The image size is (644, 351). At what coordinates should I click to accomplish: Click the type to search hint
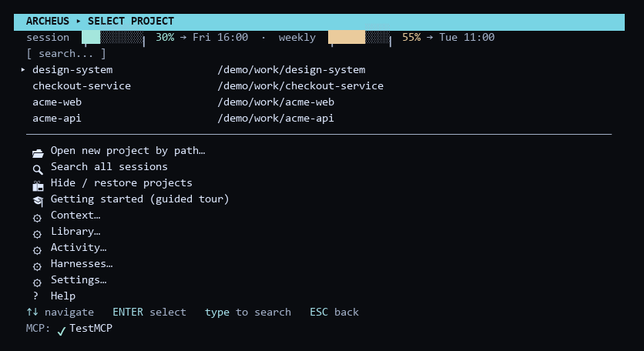click(x=247, y=313)
